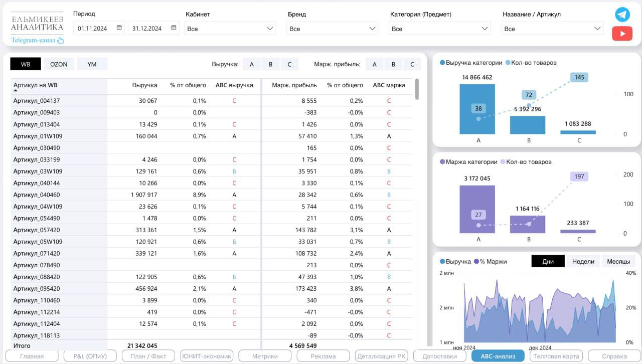Open the Кабинет dropdown

tap(230, 29)
